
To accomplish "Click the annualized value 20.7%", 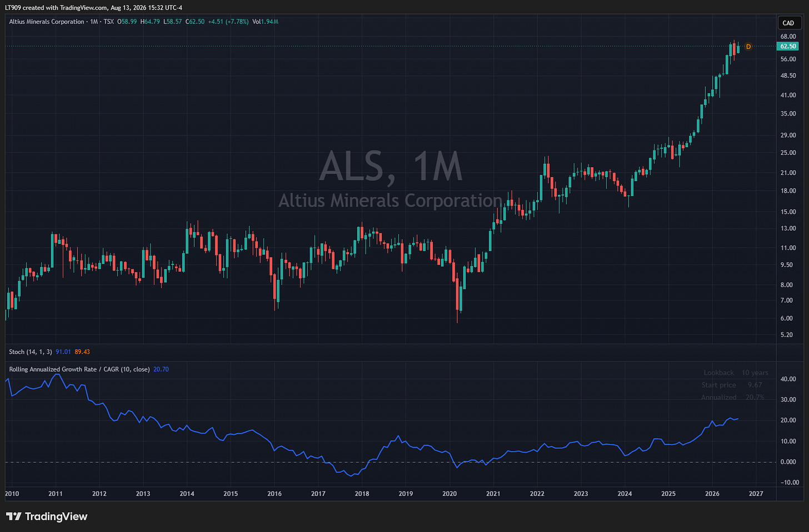I will tap(755, 397).
